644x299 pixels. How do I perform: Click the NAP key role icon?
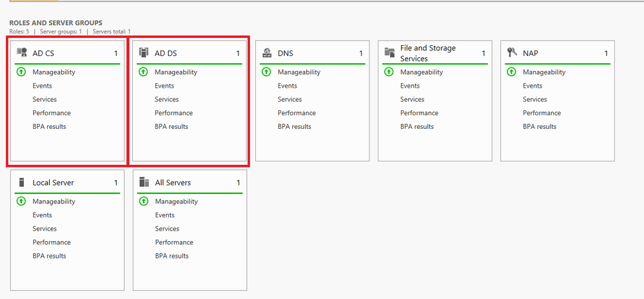(511, 53)
